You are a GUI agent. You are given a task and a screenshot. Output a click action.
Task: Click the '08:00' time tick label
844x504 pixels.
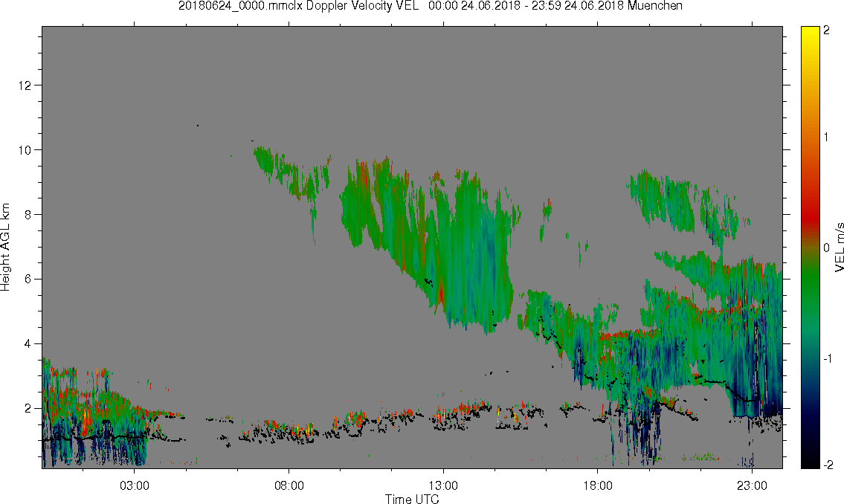click(x=289, y=485)
